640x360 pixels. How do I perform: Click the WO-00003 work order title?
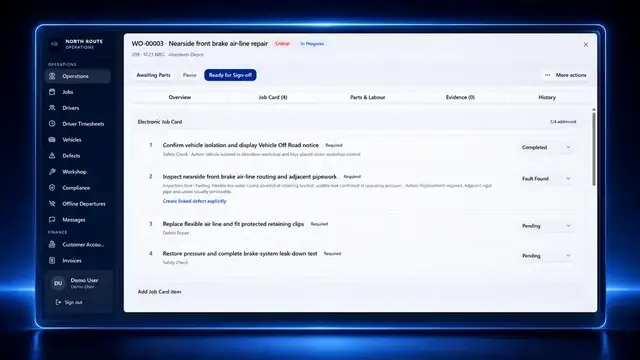(200, 44)
